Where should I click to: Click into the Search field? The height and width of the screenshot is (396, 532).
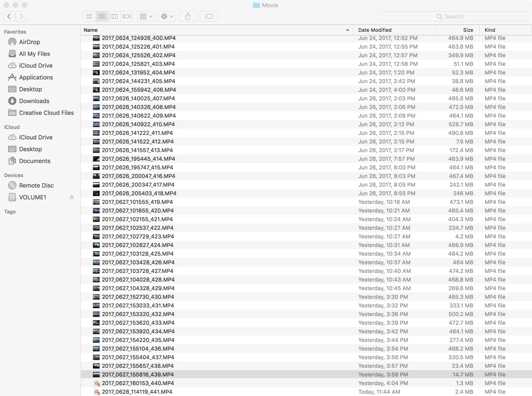(454, 16)
